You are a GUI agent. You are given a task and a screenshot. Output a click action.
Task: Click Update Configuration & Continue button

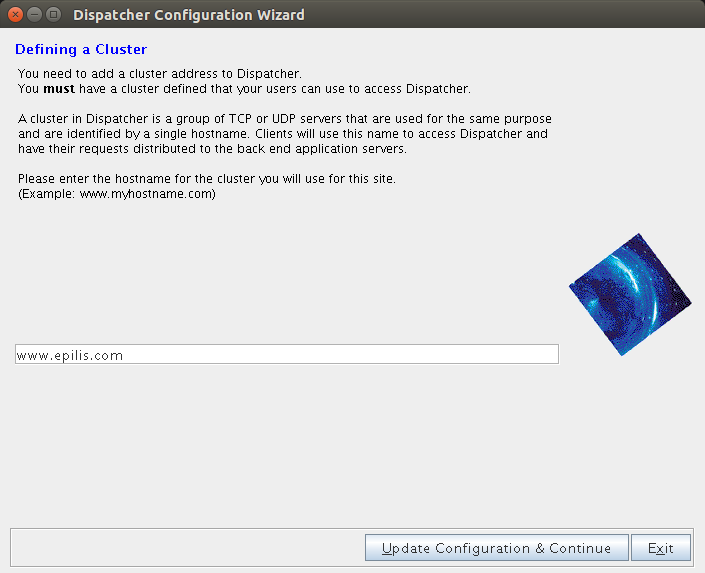click(496, 547)
